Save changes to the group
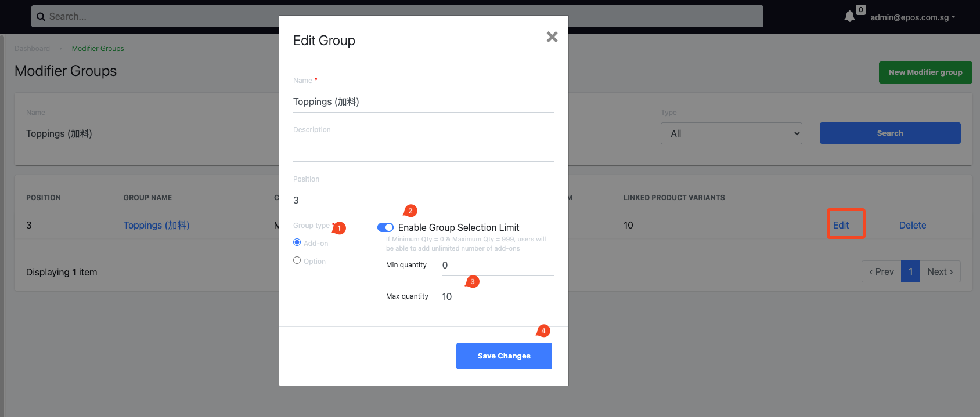980x417 pixels. pos(504,356)
